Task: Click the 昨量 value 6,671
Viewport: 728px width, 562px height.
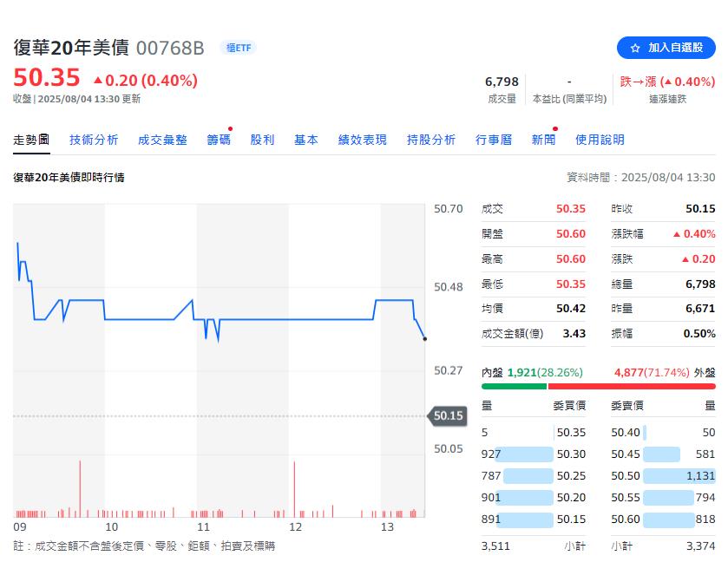Action: 700,309
